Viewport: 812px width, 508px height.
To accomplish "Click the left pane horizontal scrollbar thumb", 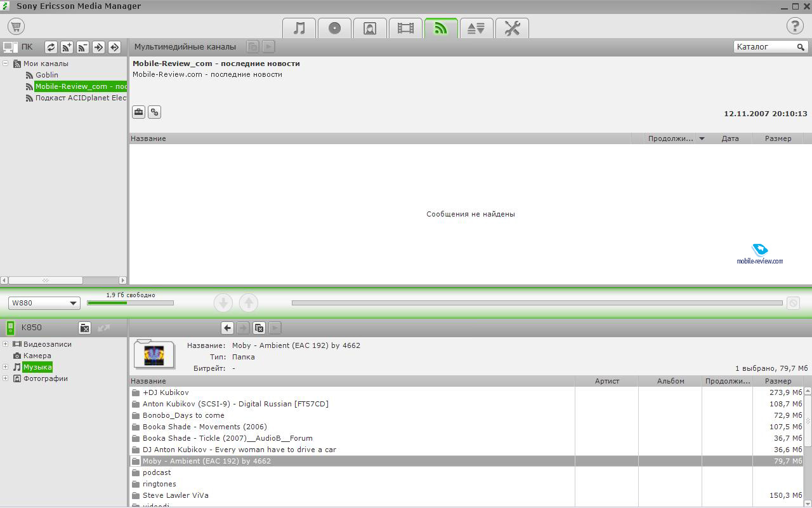I will [x=46, y=280].
